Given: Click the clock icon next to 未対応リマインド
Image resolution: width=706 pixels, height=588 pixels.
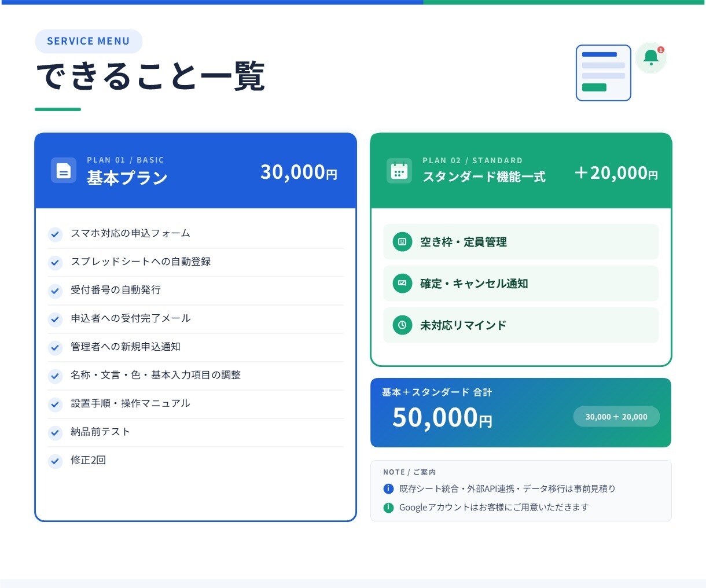Looking at the screenshot, I should 402,325.
